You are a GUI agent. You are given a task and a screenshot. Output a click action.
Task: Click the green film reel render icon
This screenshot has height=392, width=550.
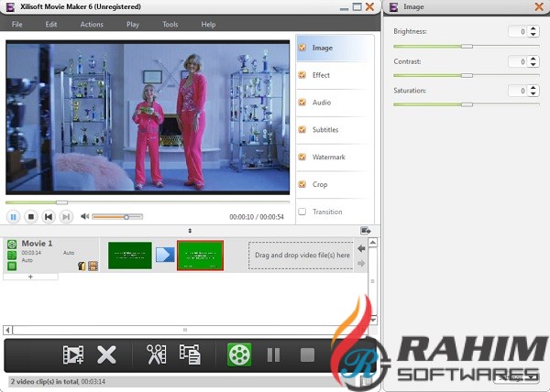pyautogui.click(x=239, y=354)
